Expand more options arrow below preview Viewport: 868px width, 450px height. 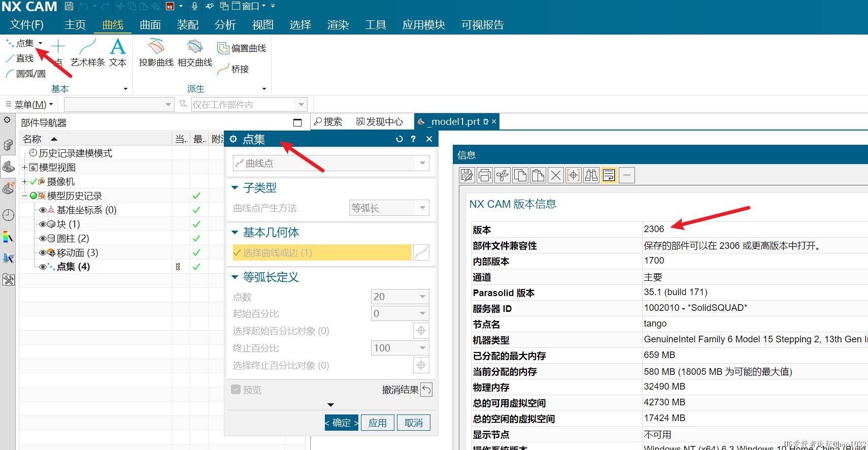coord(331,405)
